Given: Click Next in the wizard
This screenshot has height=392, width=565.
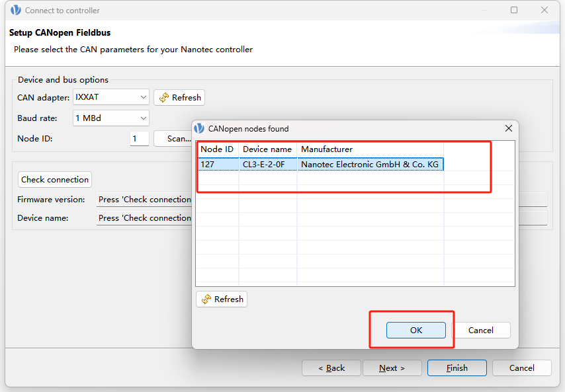Looking at the screenshot, I should coord(392,368).
